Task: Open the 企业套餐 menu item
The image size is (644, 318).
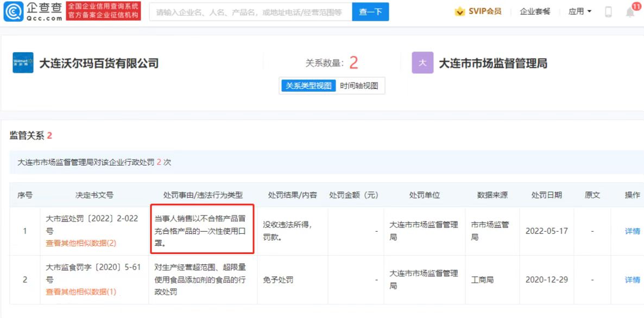Action: pyautogui.click(x=534, y=11)
